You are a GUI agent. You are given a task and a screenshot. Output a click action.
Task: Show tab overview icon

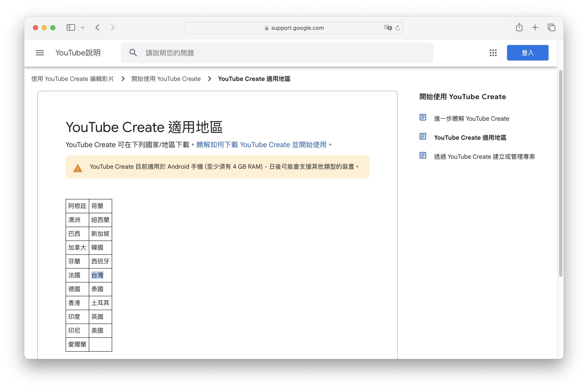point(551,28)
